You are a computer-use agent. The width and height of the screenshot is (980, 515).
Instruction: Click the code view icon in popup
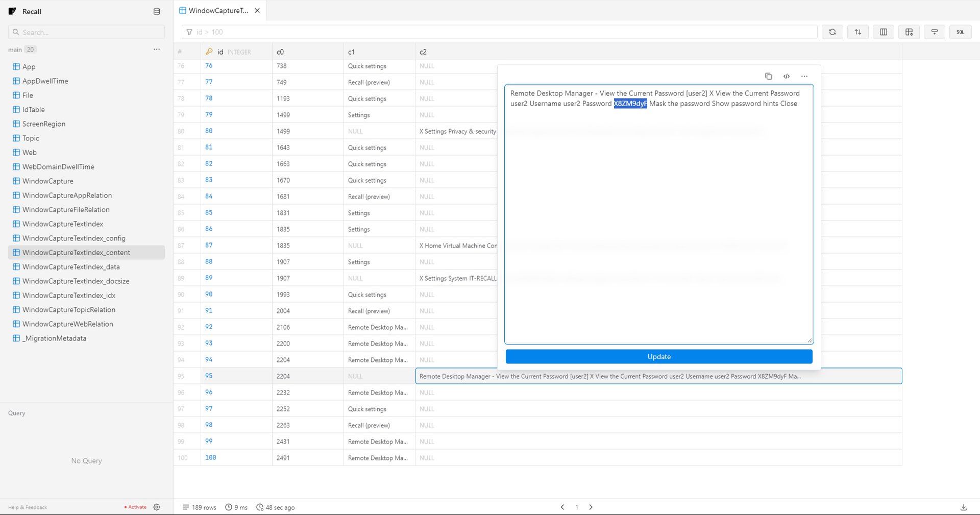786,77
